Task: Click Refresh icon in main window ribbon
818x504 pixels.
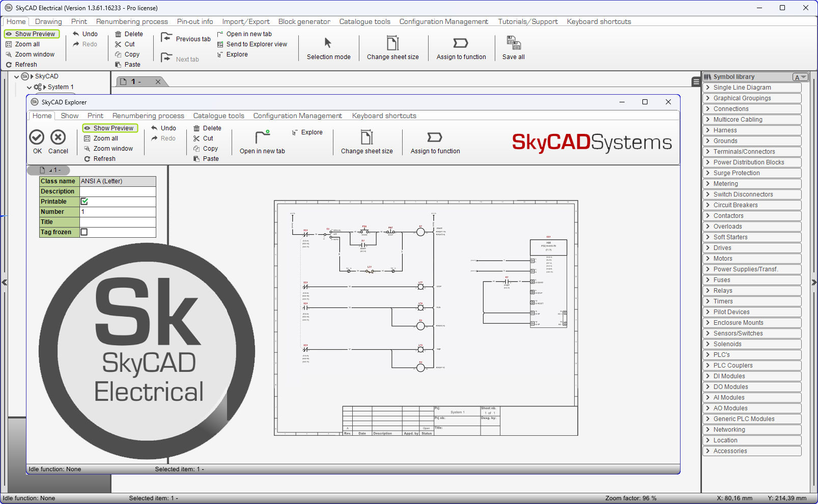Action: coord(9,65)
